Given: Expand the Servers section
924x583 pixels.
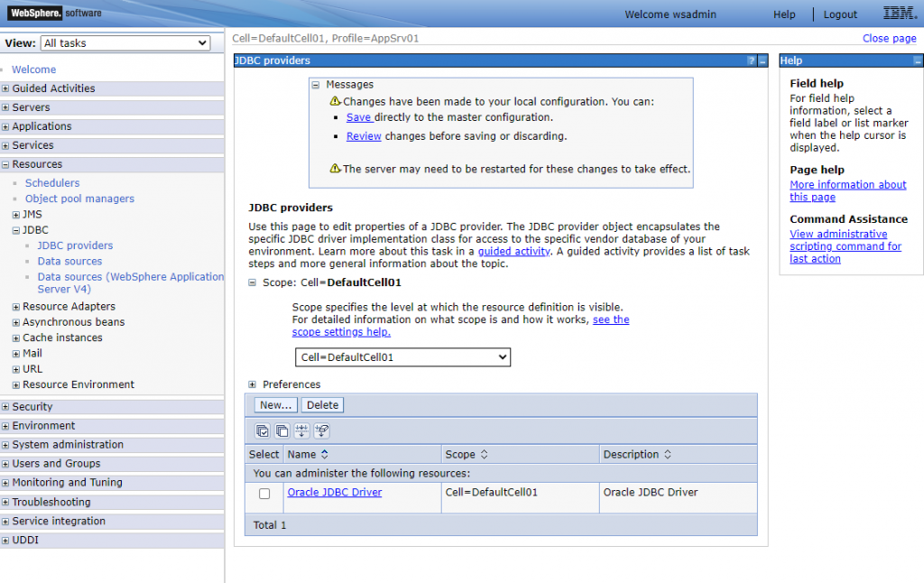Looking at the screenshot, I should click(5, 107).
